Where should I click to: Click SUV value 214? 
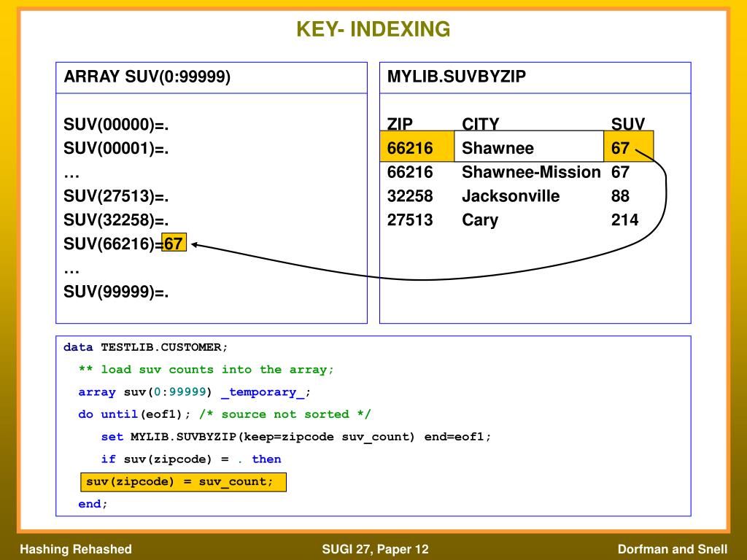624,219
